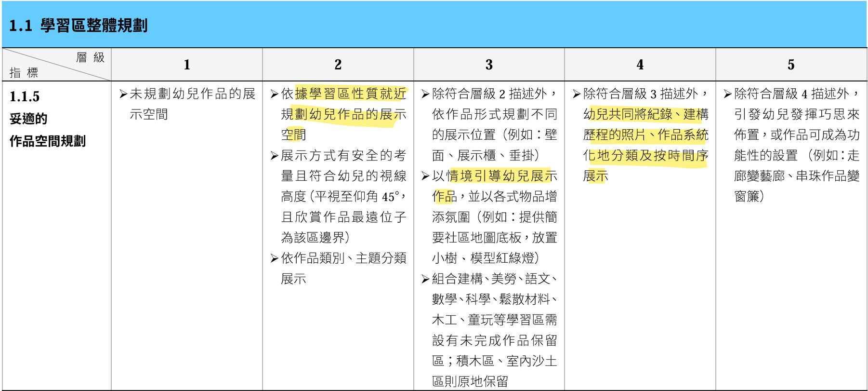The image size is (868, 391).
Task: Click the level 5 column header
Action: click(791, 65)
